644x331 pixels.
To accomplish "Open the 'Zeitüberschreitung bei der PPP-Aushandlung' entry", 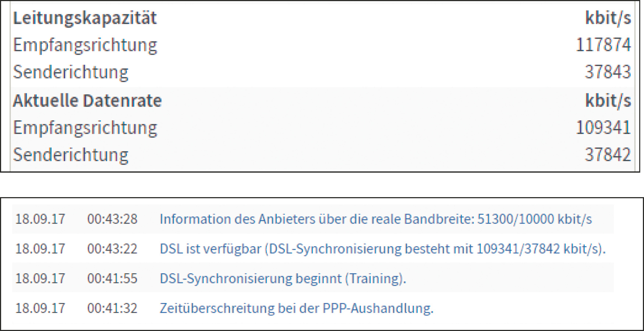I will pos(296,308).
